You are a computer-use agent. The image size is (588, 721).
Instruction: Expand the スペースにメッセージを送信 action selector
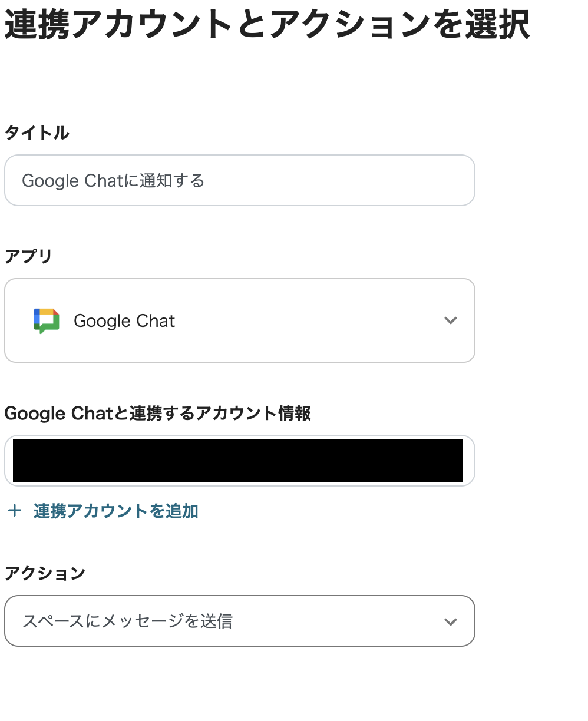239,621
